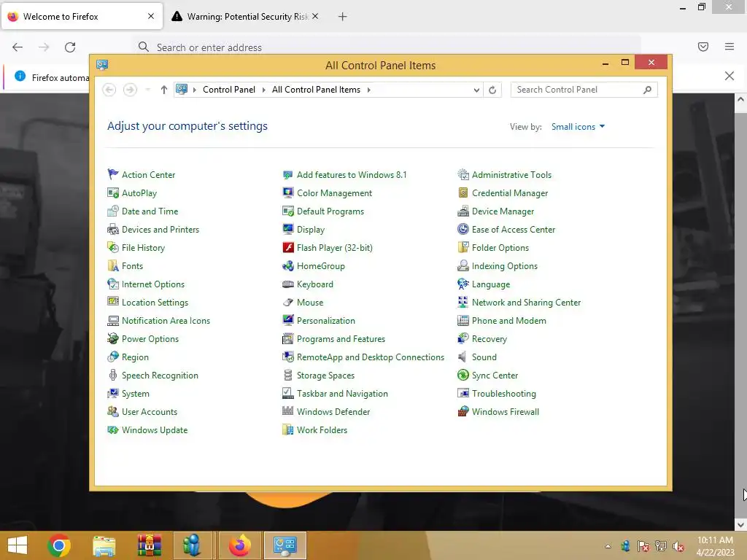Viewport: 747px width, 560px height.
Task: Expand the arrow after All Control Panel Items
Action: pos(368,90)
